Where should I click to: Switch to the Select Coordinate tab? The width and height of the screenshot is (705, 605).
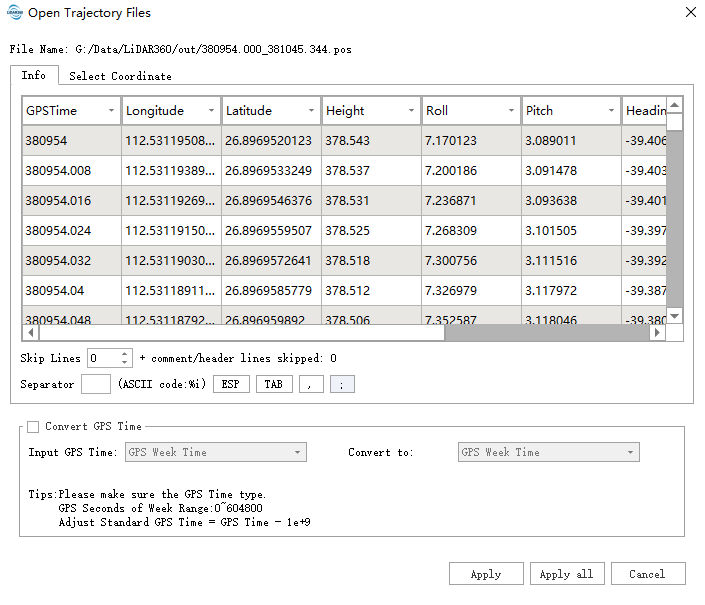point(120,76)
